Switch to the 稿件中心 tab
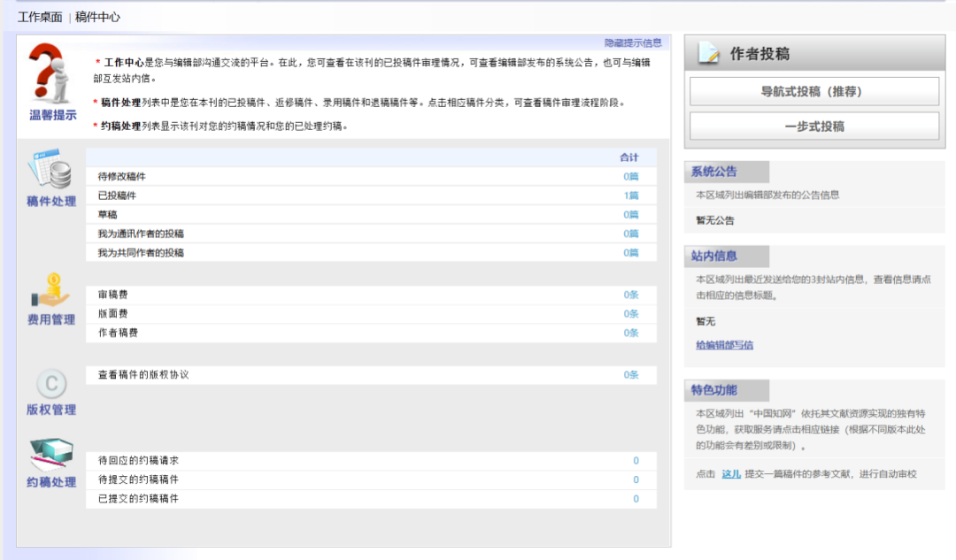 pyautogui.click(x=97, y=16)
